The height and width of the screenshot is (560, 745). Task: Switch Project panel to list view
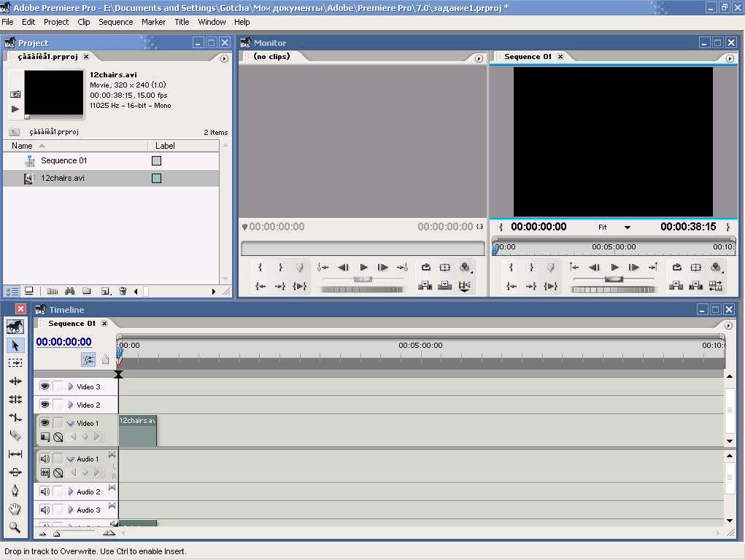[x=12, y=291]
